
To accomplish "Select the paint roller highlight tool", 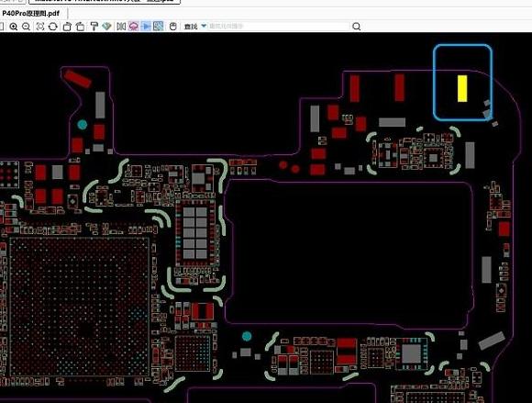I will pos(94,27).
